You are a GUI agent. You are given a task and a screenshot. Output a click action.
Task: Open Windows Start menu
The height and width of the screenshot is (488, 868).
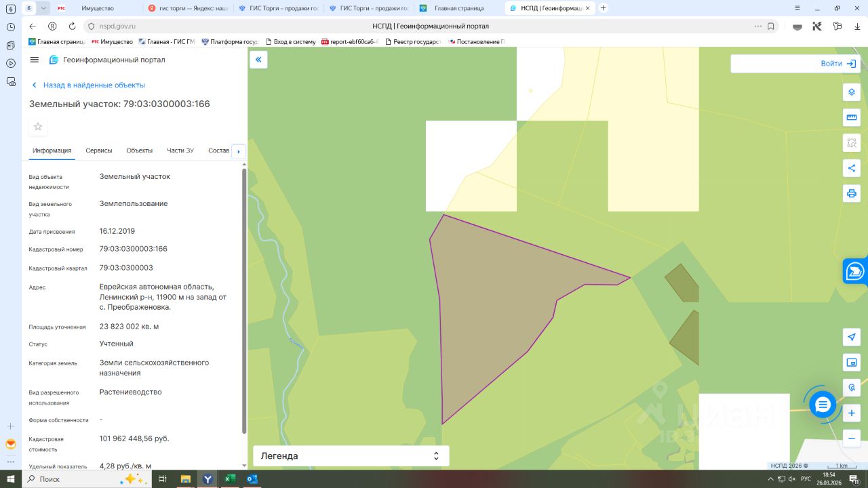11,479
